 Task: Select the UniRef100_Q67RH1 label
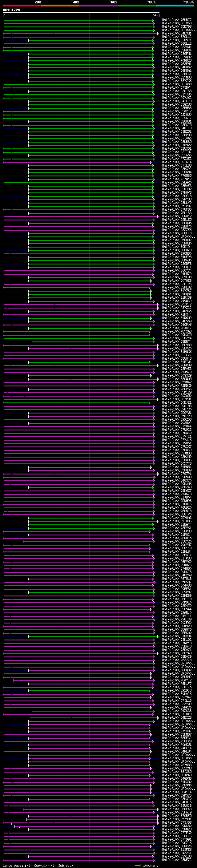click(x=177, y=400)
